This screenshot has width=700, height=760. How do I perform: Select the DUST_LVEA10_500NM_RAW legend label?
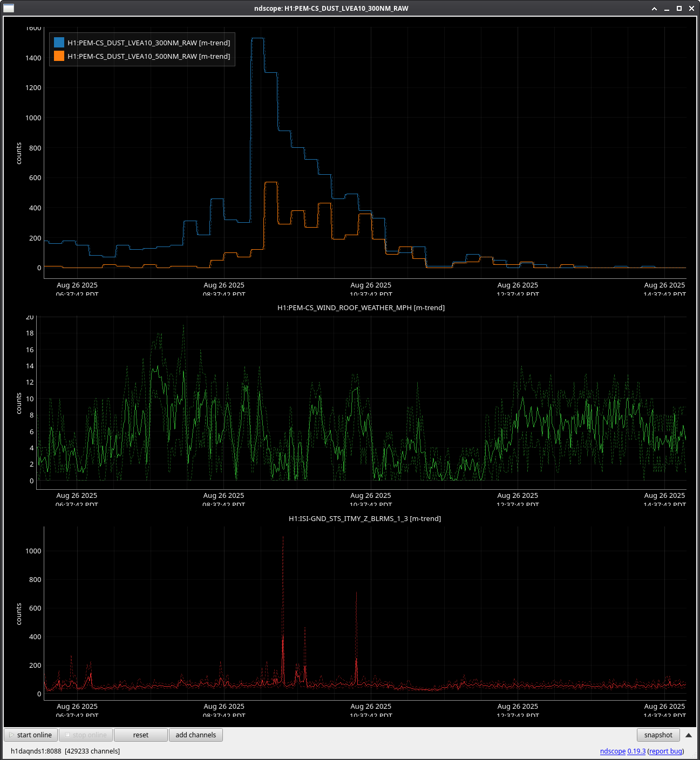(x=148, y=56)
